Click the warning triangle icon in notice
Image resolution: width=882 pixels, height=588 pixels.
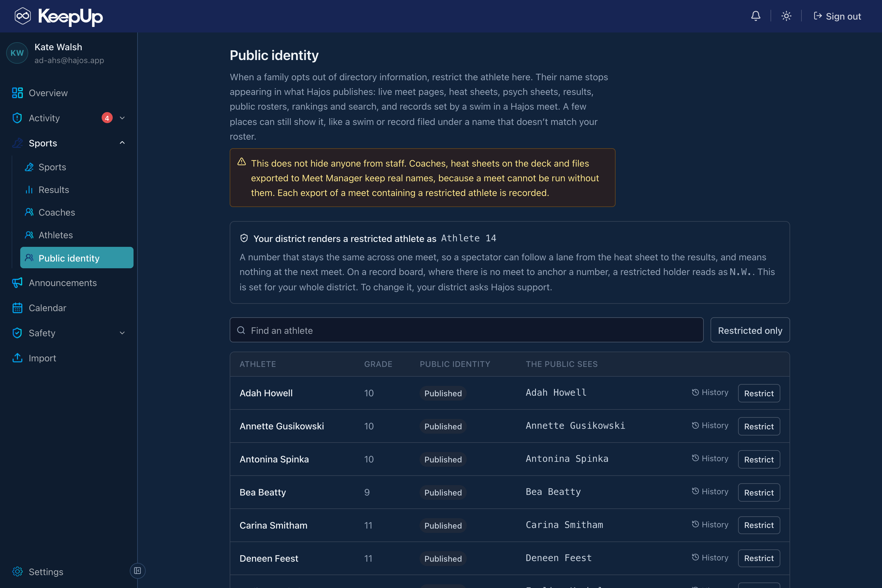[242, 162]
